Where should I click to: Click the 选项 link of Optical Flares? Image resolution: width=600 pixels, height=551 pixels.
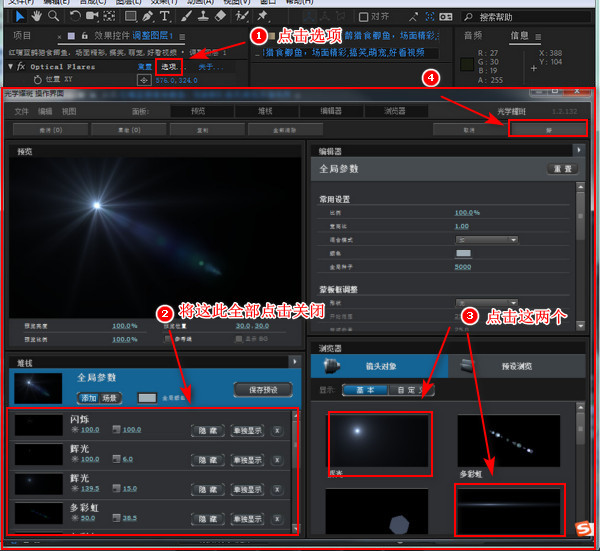169,67
